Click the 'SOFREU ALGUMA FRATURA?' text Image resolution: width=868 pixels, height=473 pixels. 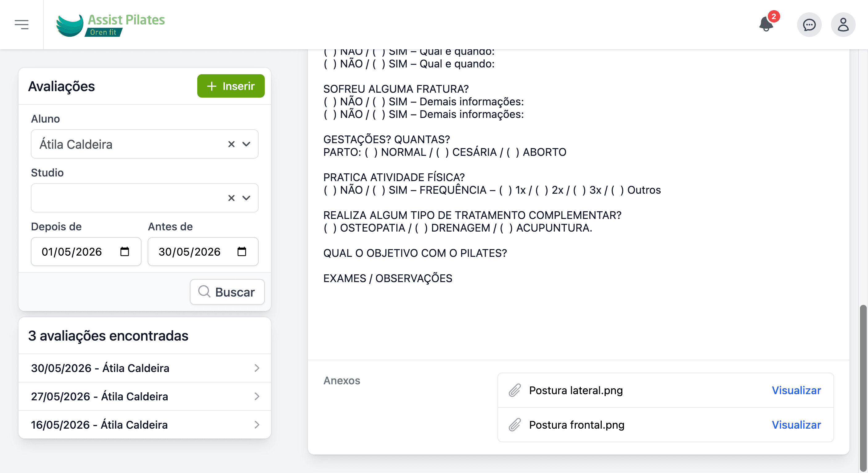coord(396,89)
